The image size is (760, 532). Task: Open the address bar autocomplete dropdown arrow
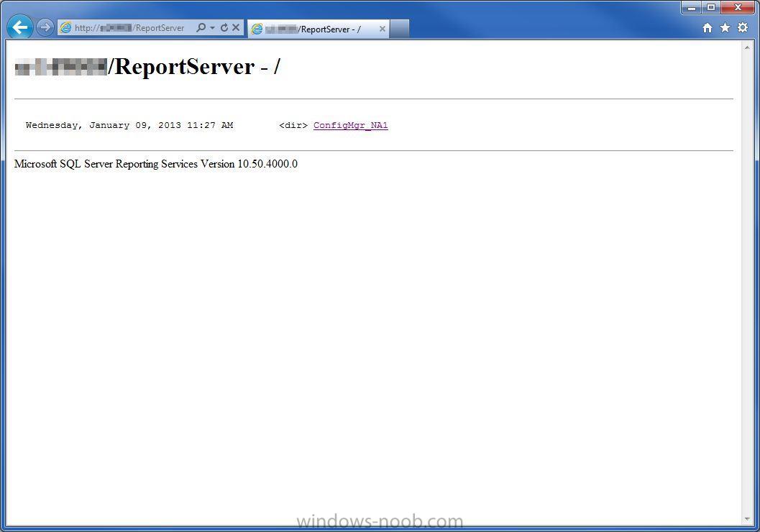[x=212, y=27]
